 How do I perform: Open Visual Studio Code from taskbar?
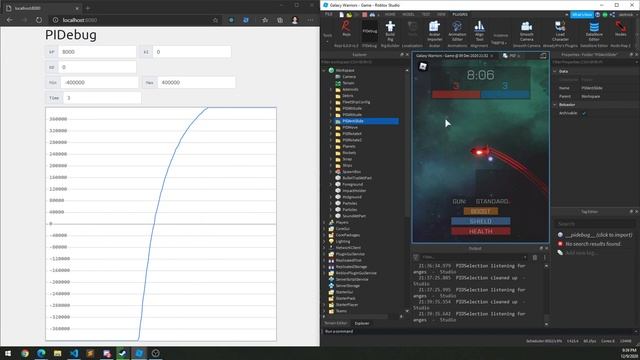click(74, 353)
